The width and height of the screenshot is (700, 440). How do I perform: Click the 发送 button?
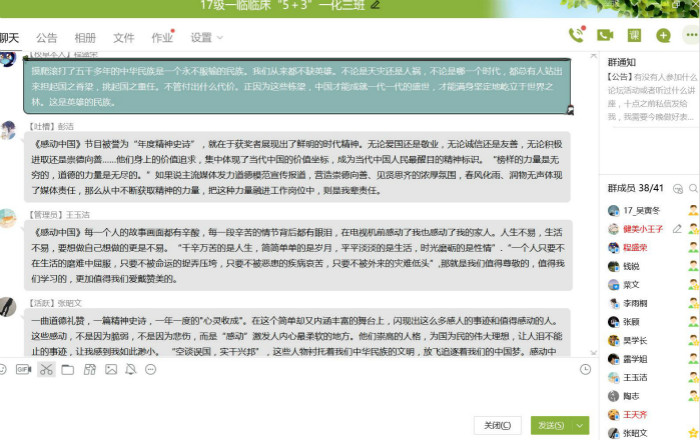[x=549, y=425]
